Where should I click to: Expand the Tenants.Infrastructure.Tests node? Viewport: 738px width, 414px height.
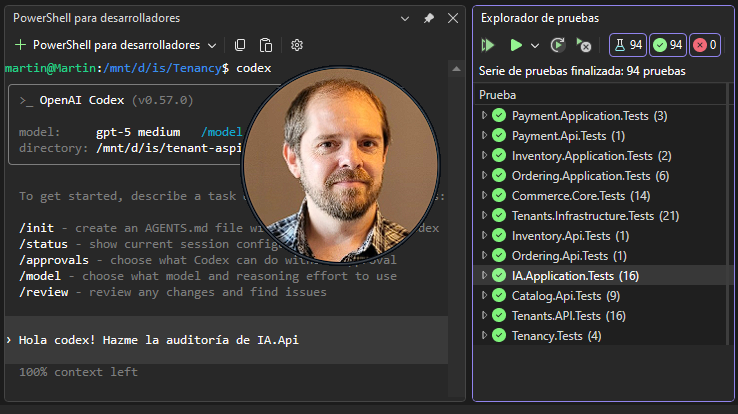pos(484,215)
